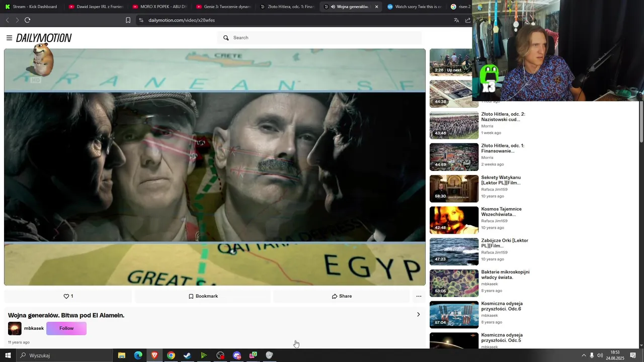Click the page vertical scrollbar
The width and height of the screenshot is (644, 362).
(x=641, y=122)
